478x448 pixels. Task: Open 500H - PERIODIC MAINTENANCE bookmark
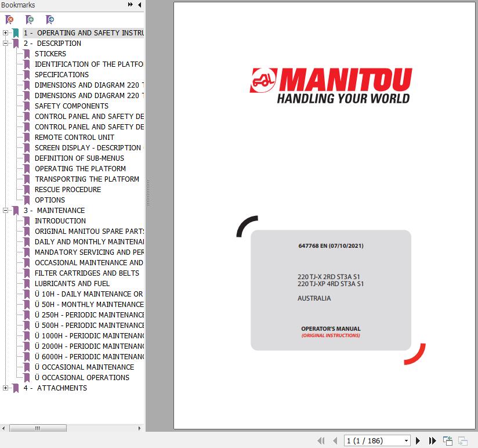point(89,325)
